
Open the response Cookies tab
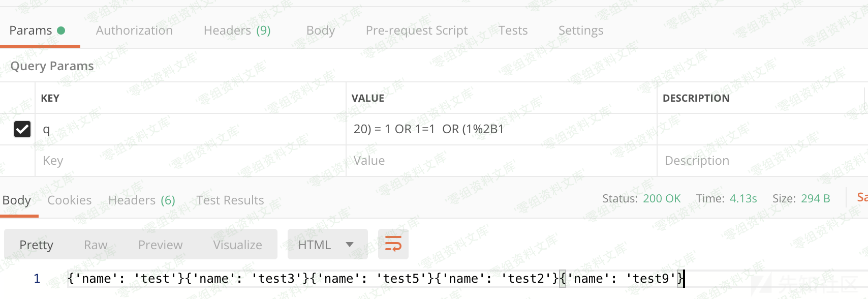pos(69,200)
